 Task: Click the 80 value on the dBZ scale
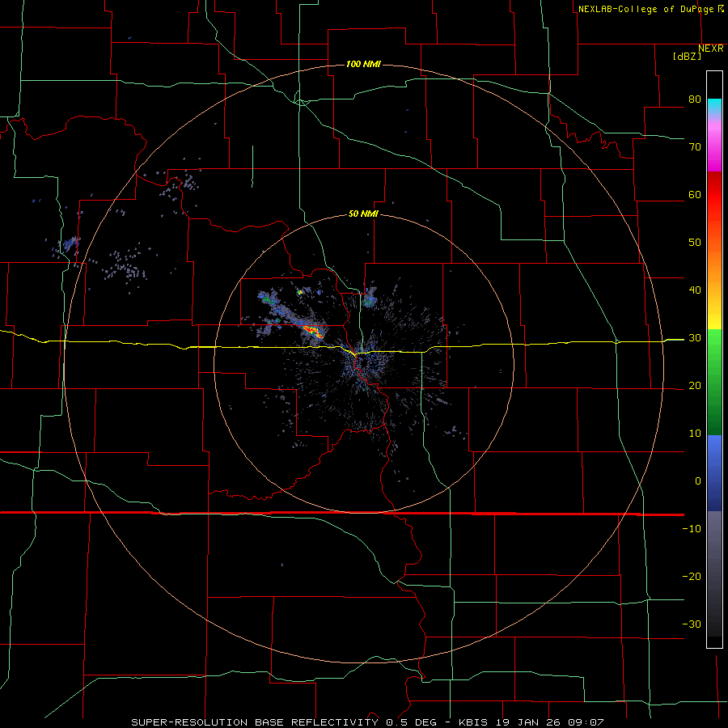pyautogui.click(x=695, y=99)
